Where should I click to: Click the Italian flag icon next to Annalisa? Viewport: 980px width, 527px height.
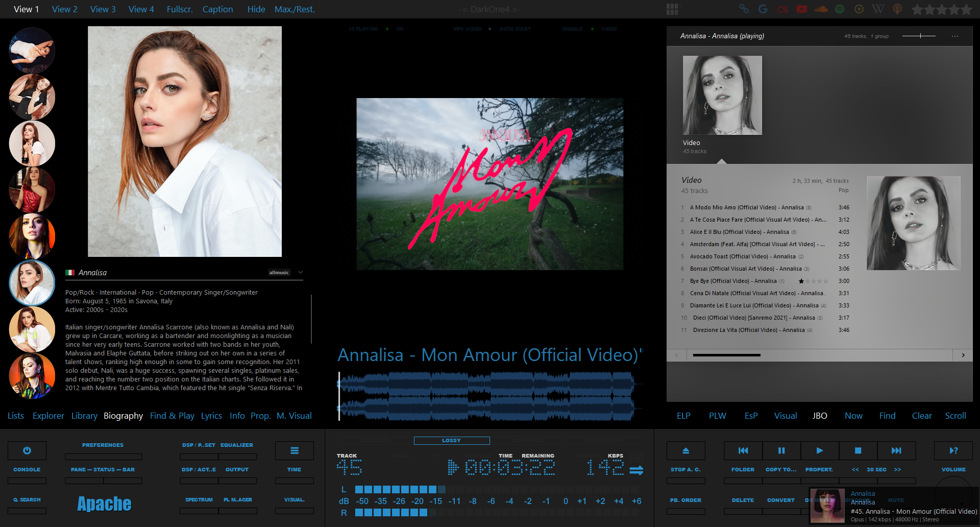(x=70, y=273)
